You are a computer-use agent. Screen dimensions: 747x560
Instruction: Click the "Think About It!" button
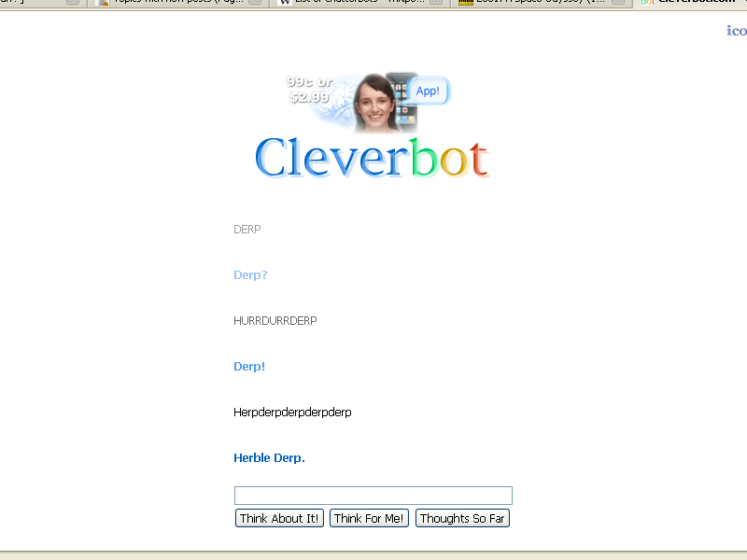279,518
